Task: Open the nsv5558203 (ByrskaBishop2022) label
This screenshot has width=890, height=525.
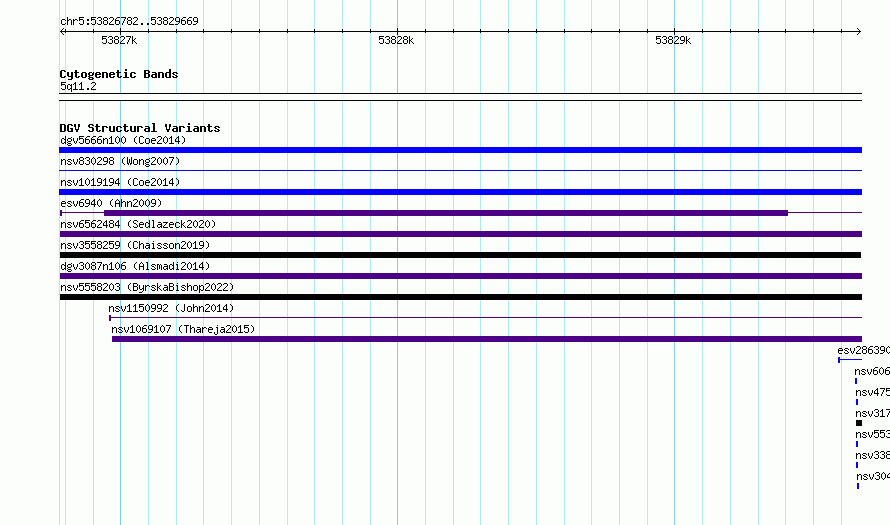Action: [147, 287]
